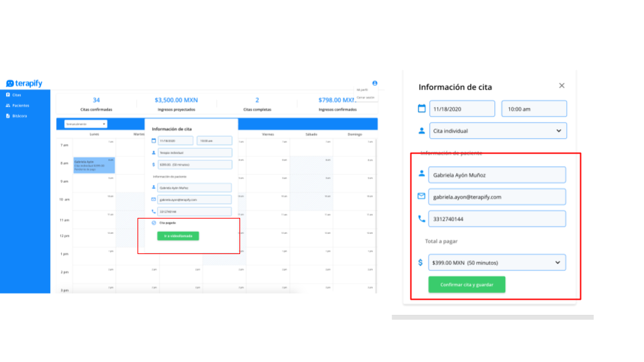Click Confirmar cita y guardar button
Viewport: 644px width, 362px height.
tap(467, 284)
